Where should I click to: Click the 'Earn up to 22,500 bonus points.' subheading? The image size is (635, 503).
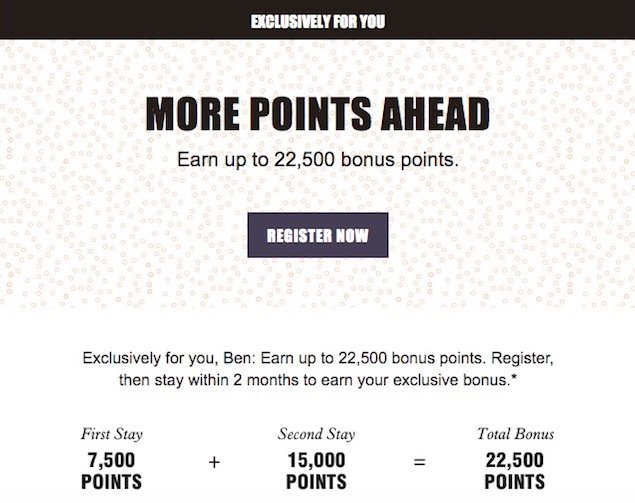(318, 160)
